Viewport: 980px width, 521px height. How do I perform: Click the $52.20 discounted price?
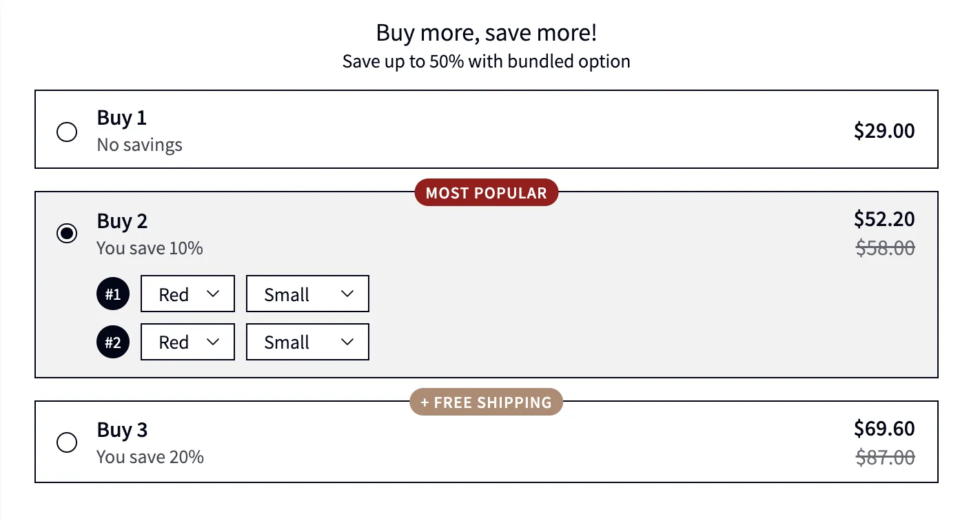tap(884, 219)
